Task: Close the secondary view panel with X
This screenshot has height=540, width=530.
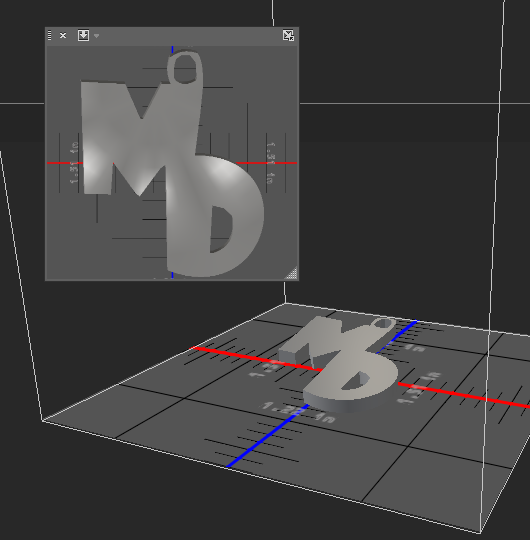Action: click(x=63, y=35)
